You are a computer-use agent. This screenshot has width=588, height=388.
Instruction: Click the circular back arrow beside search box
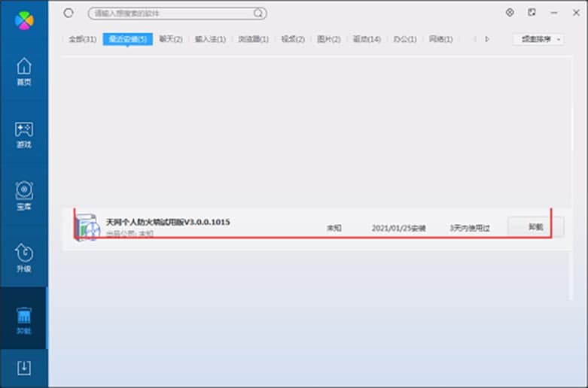pyautogui.click(x=69, y=13)
